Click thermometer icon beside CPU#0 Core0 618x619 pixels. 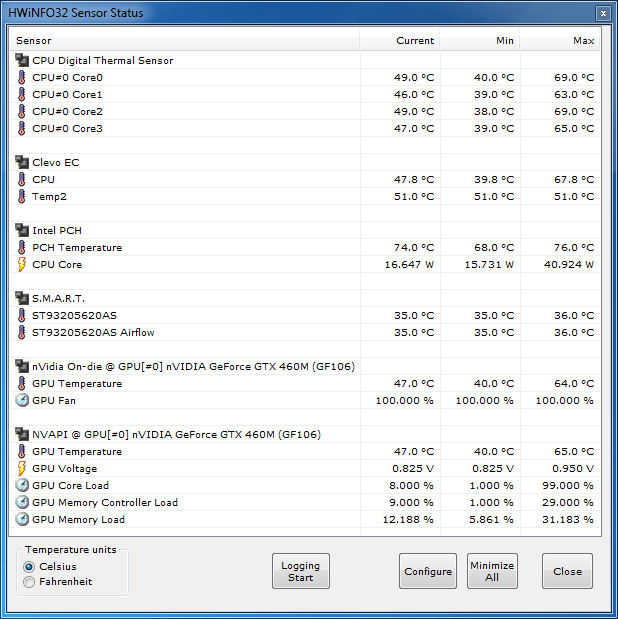(x=22, y=77)
